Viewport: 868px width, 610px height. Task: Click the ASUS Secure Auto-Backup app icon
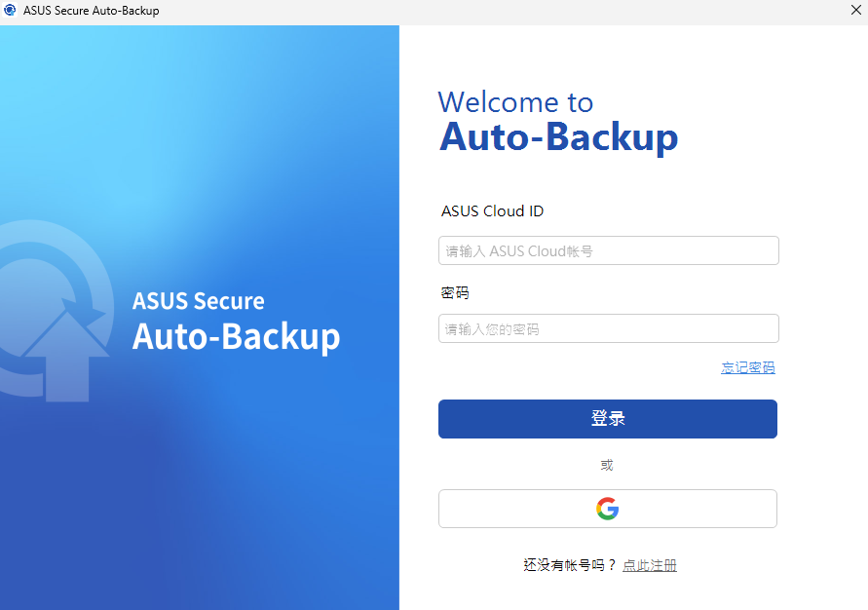click(x=10, y=10)
